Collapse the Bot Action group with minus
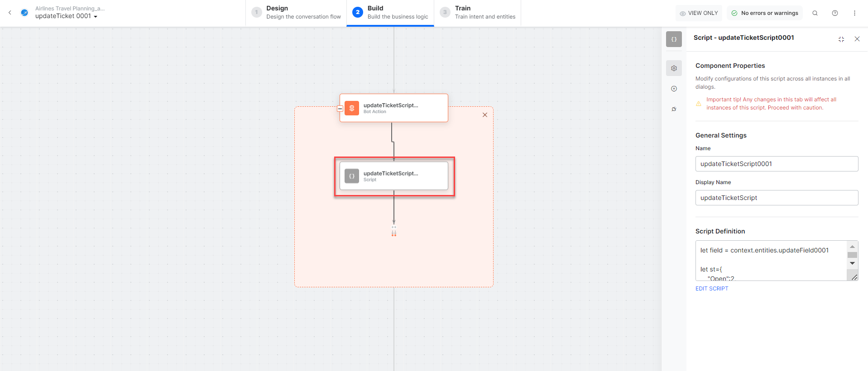 pos(340,109)
